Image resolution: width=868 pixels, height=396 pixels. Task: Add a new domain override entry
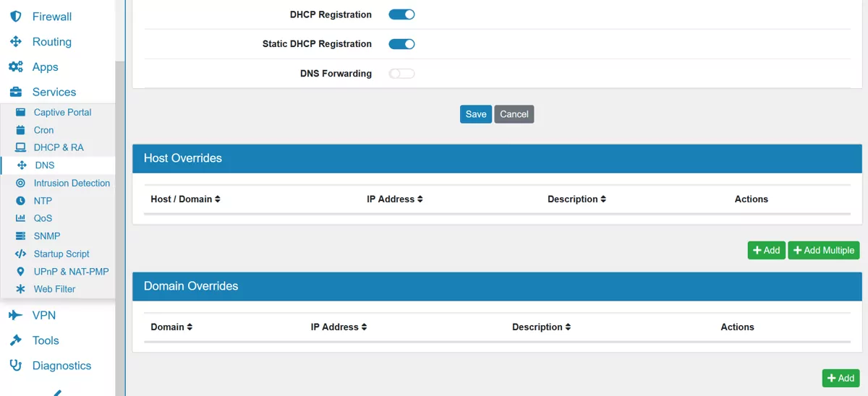point(841,378)
